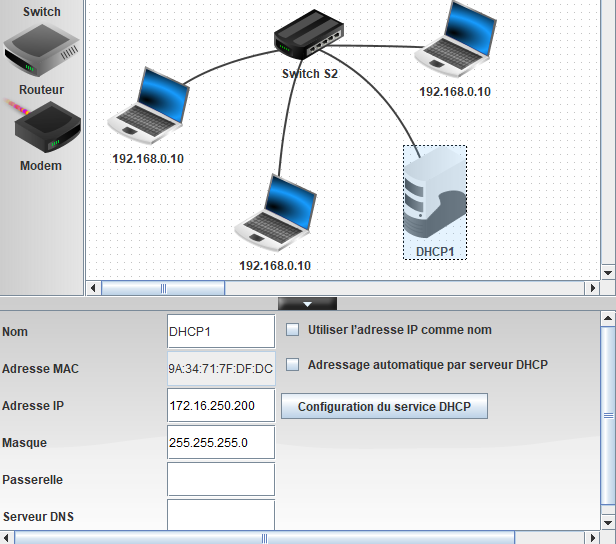Click the Masque field showing 255.255.255.0
The image size is (616, 544).
[220, 442]
